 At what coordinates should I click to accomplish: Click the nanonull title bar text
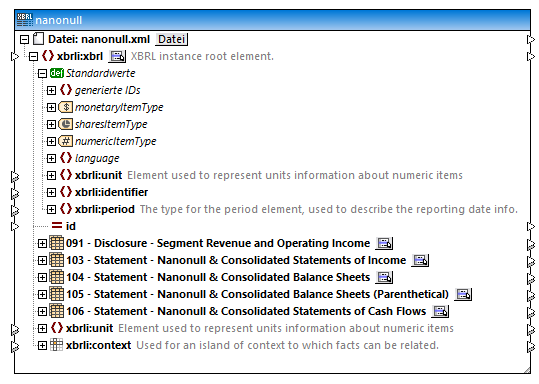click(x=58, y=20)
